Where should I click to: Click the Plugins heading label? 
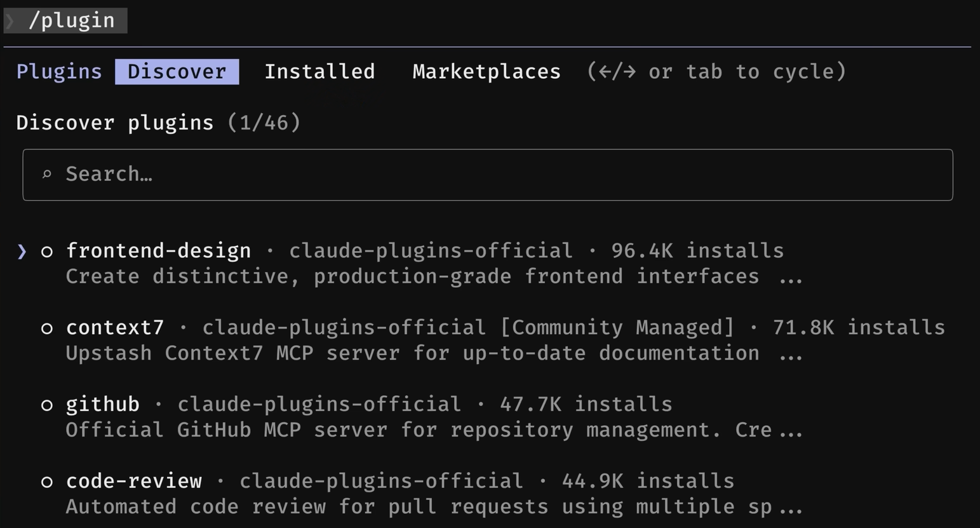(59, 71)
